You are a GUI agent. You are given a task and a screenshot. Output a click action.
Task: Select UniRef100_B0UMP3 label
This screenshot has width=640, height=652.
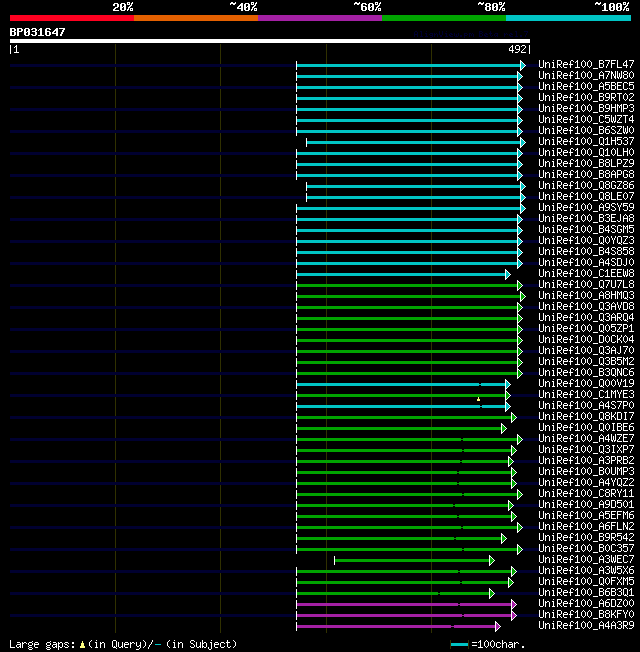click(x=586, y=472)
